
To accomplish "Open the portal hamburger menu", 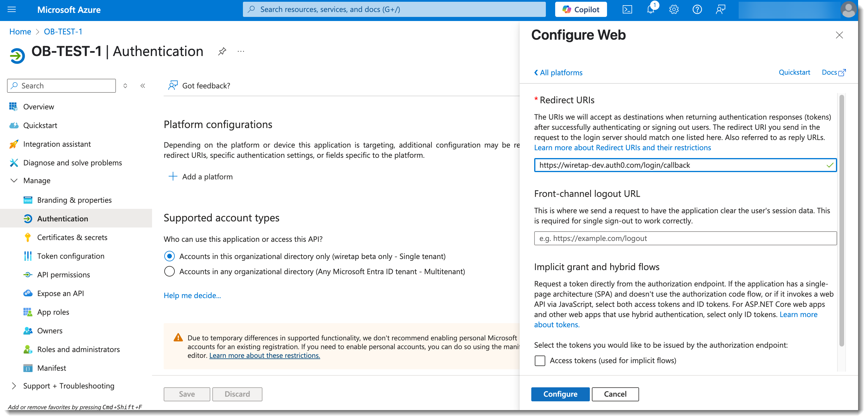I will coord(12,9).
